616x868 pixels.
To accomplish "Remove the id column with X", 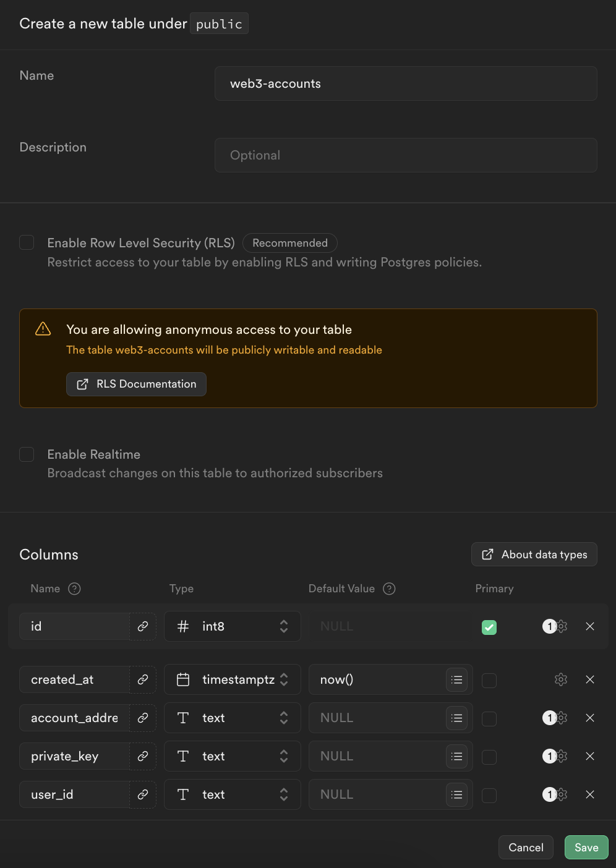I will coord(590,626).
